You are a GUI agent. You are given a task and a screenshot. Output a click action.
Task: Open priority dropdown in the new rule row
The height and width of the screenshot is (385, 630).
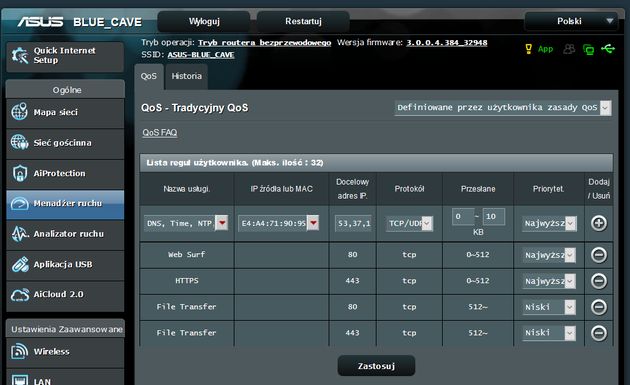click(549, 223)
